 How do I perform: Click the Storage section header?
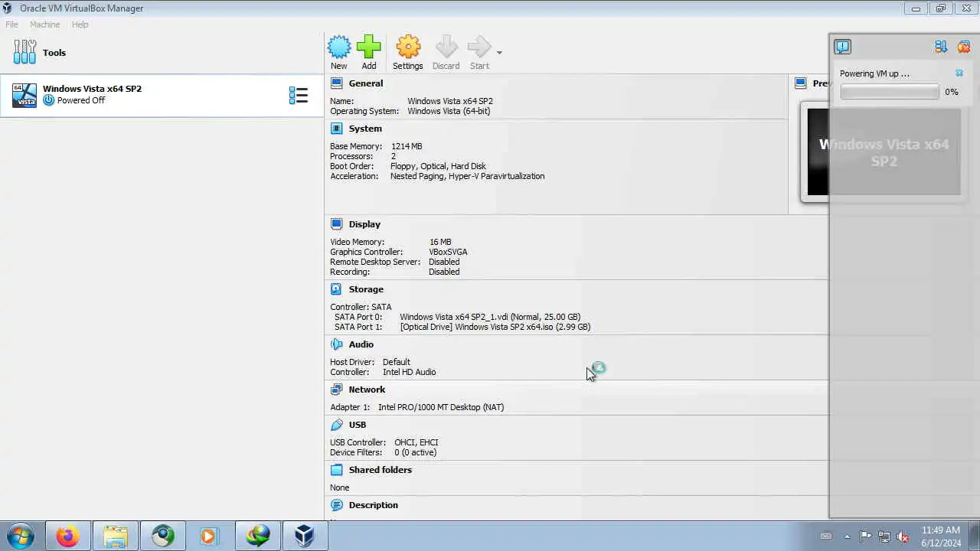coord(366,289)
